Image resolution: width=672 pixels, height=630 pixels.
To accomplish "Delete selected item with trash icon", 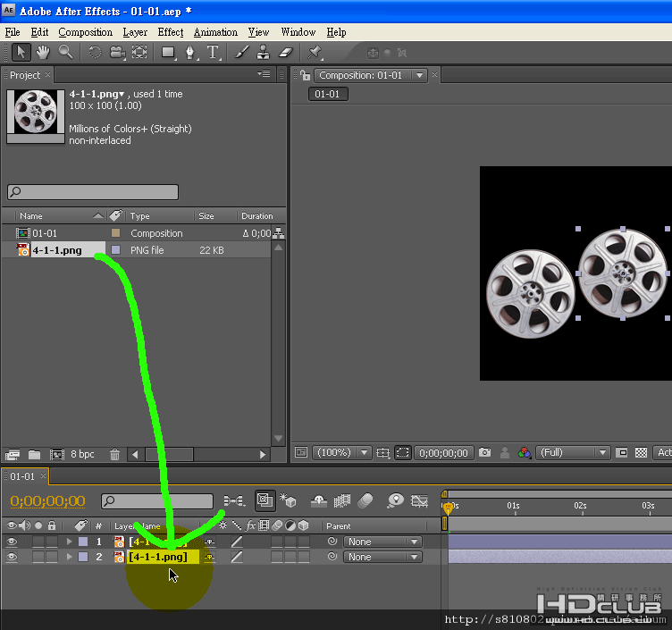I will pyautogui.click(x=115, y=454).
